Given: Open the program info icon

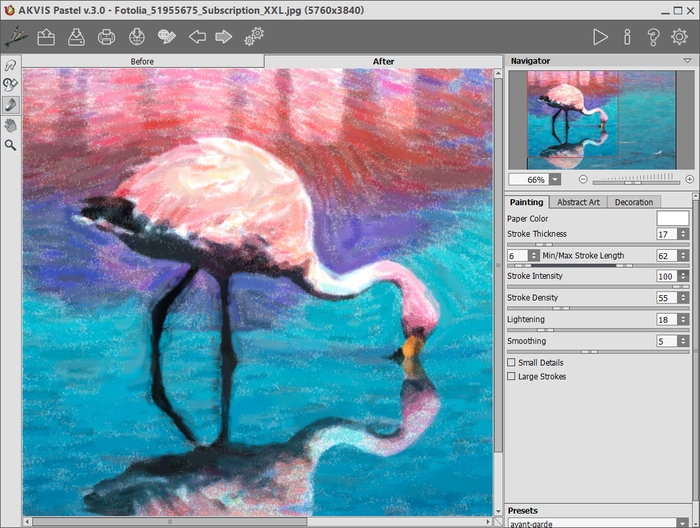Looking at the screenshot, I should click(x=627, y=37).
